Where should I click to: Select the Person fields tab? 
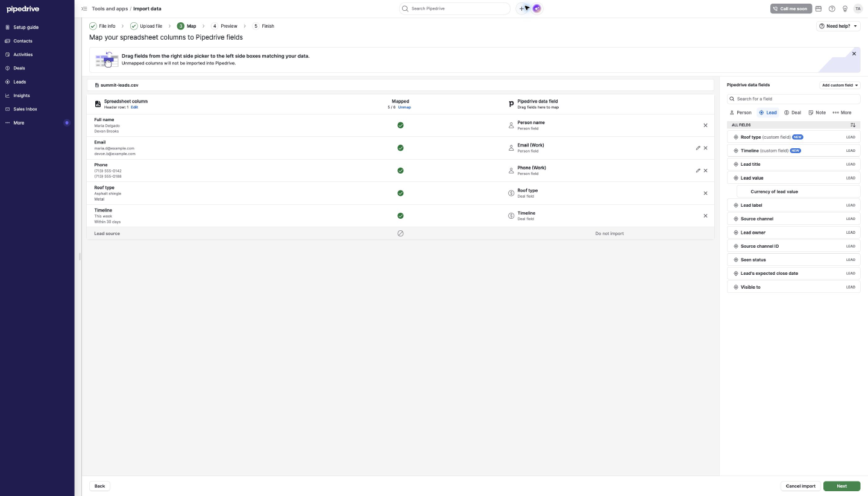coord(741,113)
